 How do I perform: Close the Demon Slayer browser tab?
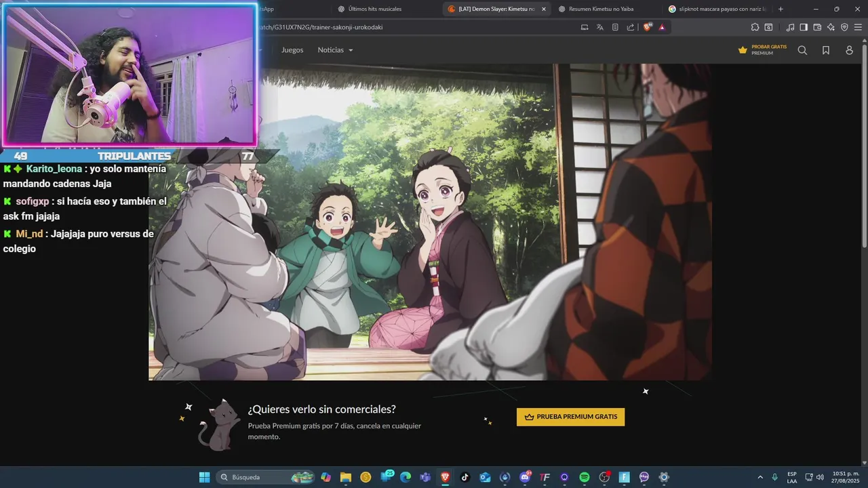click(543, 9)
